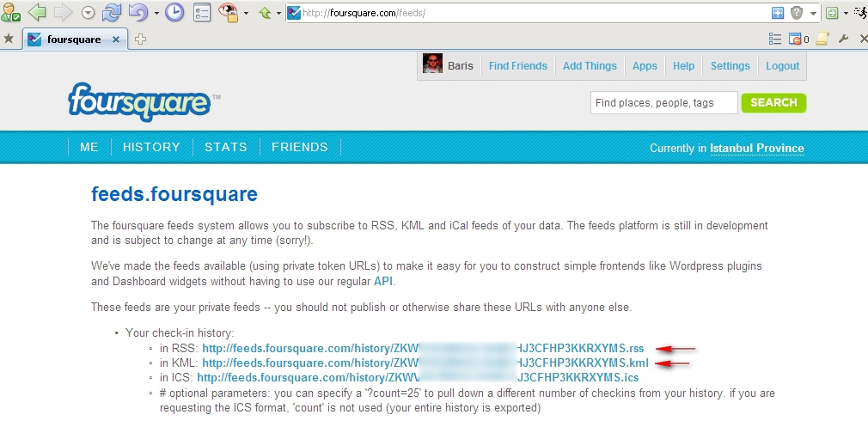Click the foursquare logo

(139, 102)
